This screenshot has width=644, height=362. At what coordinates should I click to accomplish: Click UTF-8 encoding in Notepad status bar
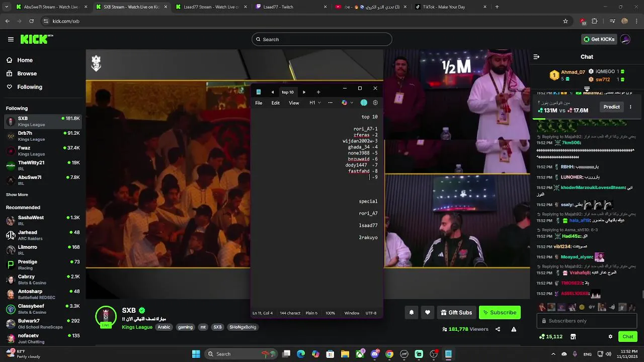pyautogui.click(x=371, y=313)
